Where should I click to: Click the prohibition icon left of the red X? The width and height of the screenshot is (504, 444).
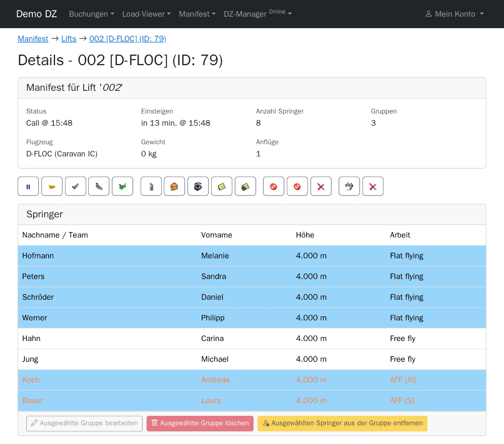click(x=297, y=186)
